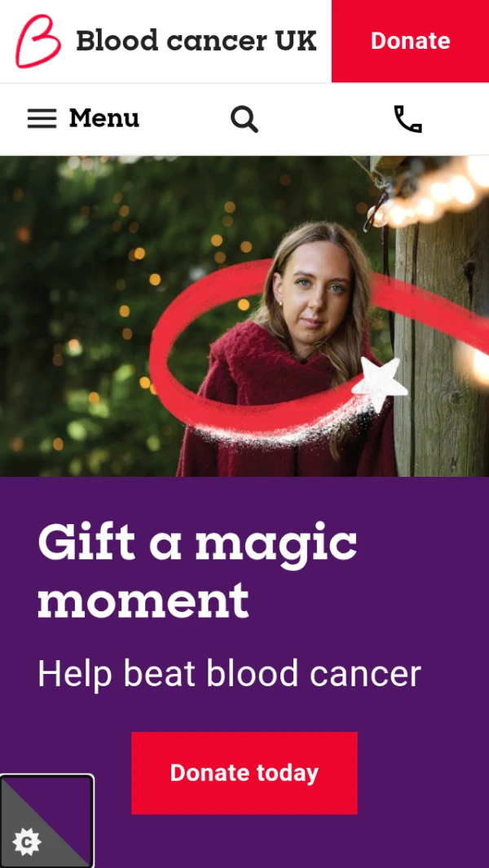This screenshot has width=489, height=868.
Task: Click the Donate today button
Action: (244, 773)
